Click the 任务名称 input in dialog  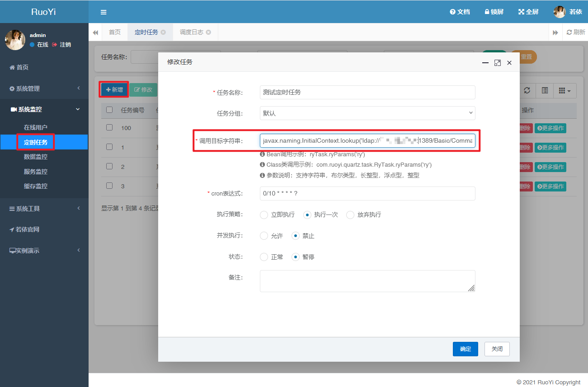[367, 92]
